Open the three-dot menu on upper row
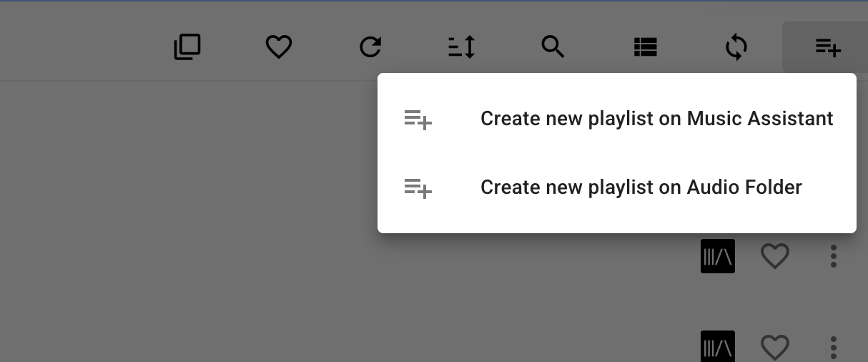This screenshot has height=362, width=868. [x=834, y=256]
